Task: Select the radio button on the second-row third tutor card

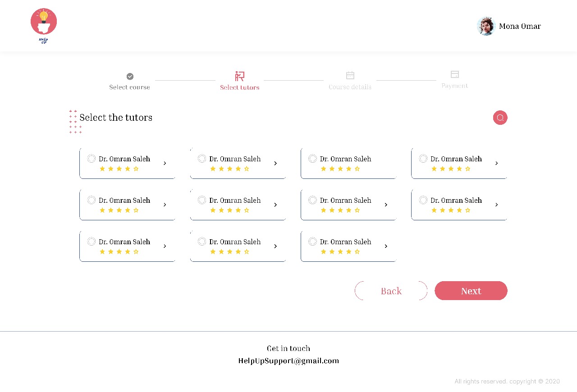Action: pos(312,200)
